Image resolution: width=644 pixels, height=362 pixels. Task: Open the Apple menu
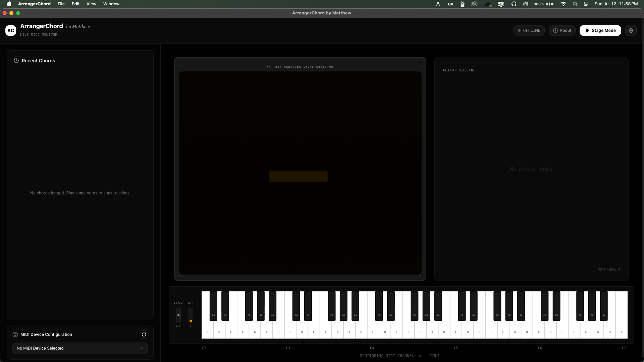tap(9, 4)
